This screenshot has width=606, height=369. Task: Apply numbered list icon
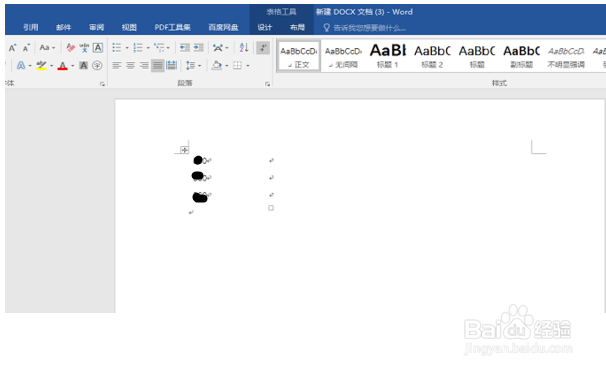[138, 48]
